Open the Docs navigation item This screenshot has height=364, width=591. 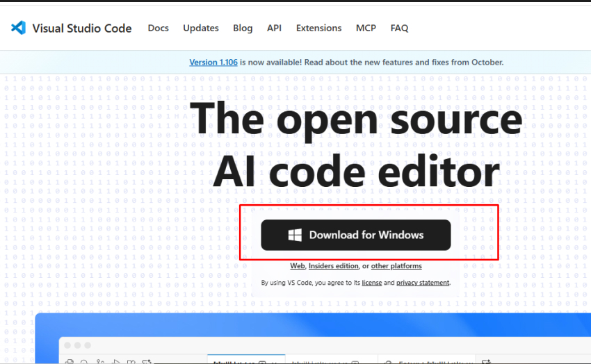coord(158,28)
